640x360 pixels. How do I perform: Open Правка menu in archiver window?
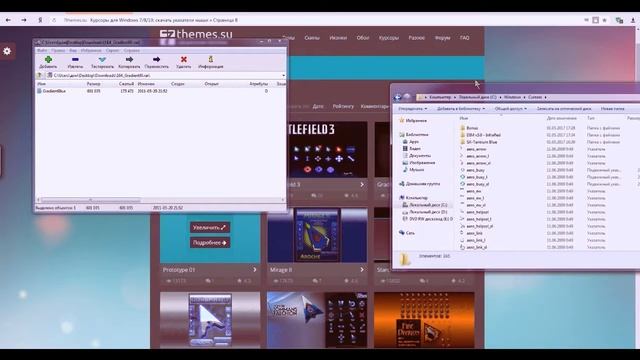coord(58,51)
